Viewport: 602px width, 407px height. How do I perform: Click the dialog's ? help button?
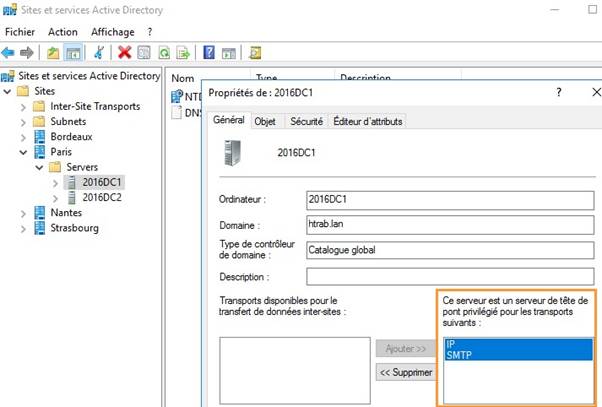[x=559, y=92]
